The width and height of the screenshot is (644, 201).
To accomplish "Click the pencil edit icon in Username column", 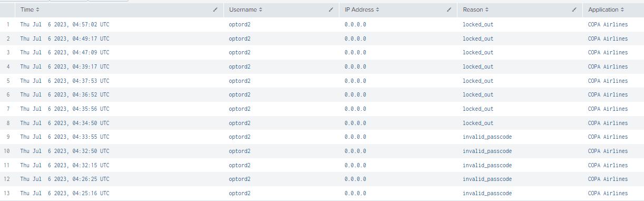I will (331, 10).
